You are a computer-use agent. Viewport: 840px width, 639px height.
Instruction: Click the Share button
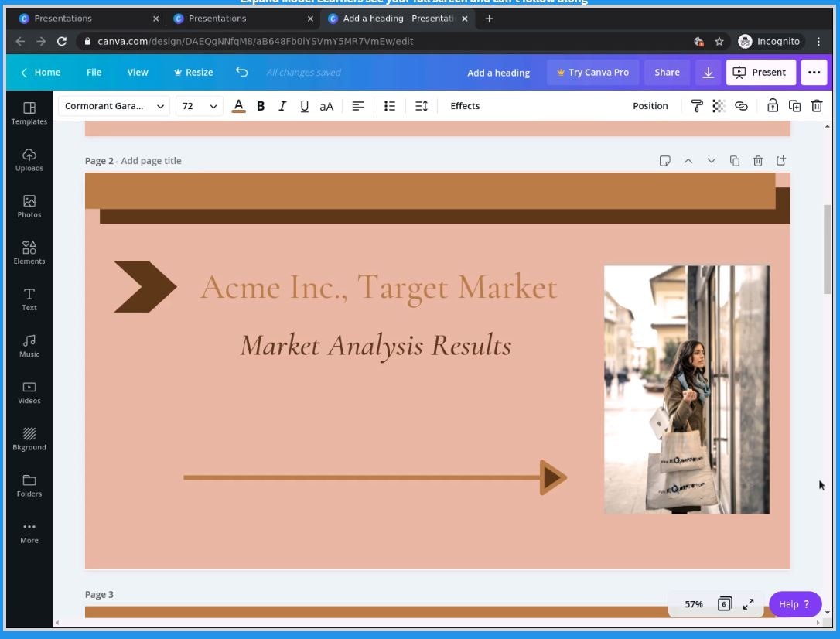click(x=667, y=73)
